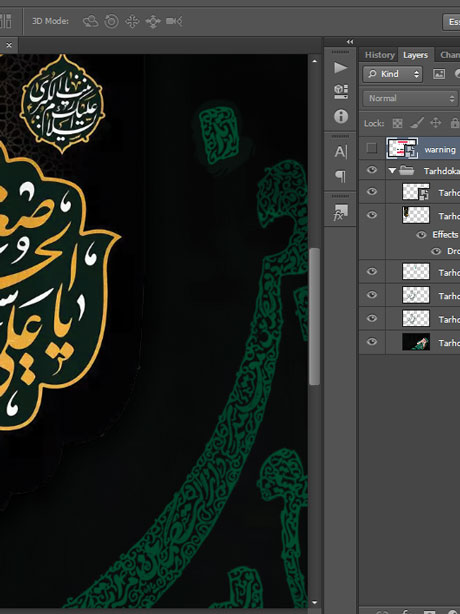The width and height of the screenshot is (460, 614).
Task: Hide the layer directly below Effects
Action: tap(372, 271)
